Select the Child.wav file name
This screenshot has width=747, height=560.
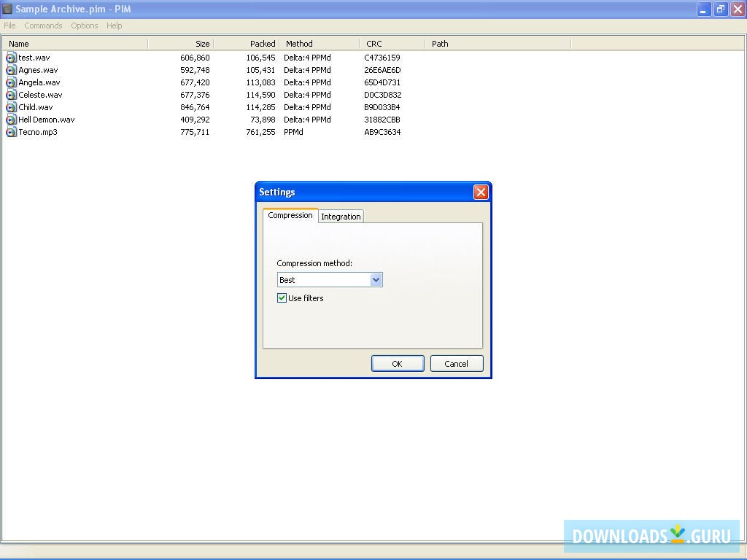36,107
